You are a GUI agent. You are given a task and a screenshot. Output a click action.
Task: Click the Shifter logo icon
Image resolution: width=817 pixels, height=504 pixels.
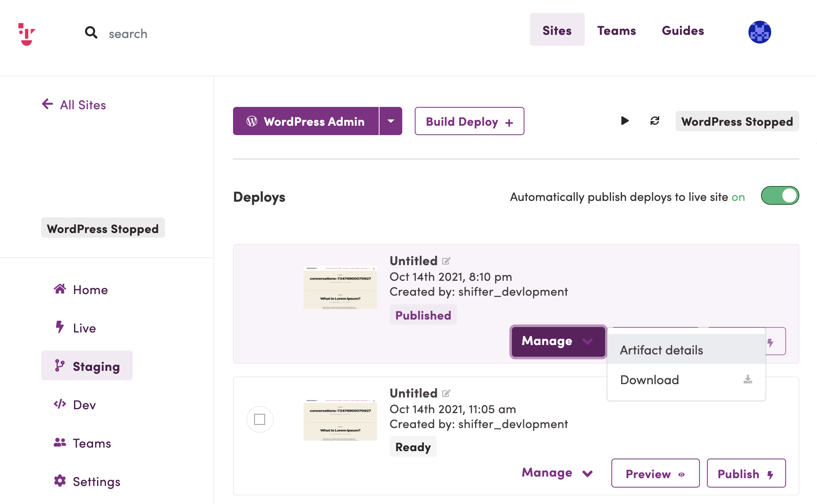click(x=27, y=34)
